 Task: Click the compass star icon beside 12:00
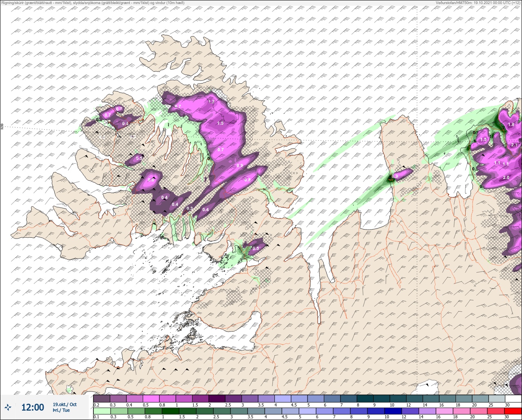(x=8, y=407)
